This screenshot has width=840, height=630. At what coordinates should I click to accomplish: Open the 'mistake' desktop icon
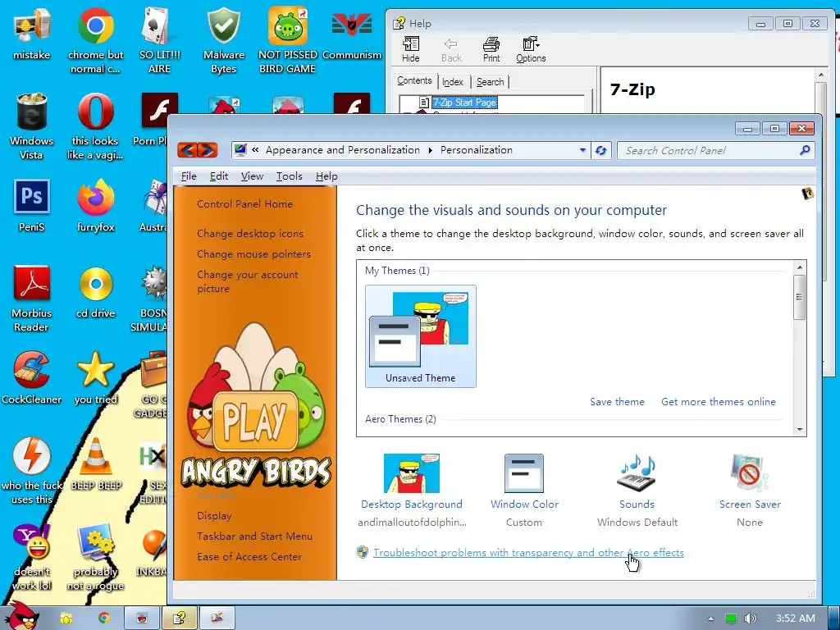(x=32, y=34)
